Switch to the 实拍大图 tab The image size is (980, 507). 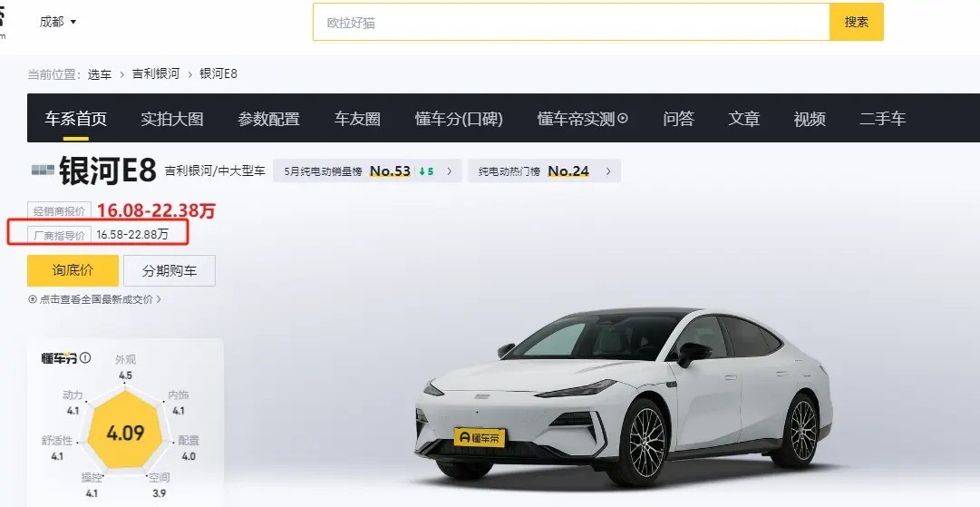click(x=172, y=119)
